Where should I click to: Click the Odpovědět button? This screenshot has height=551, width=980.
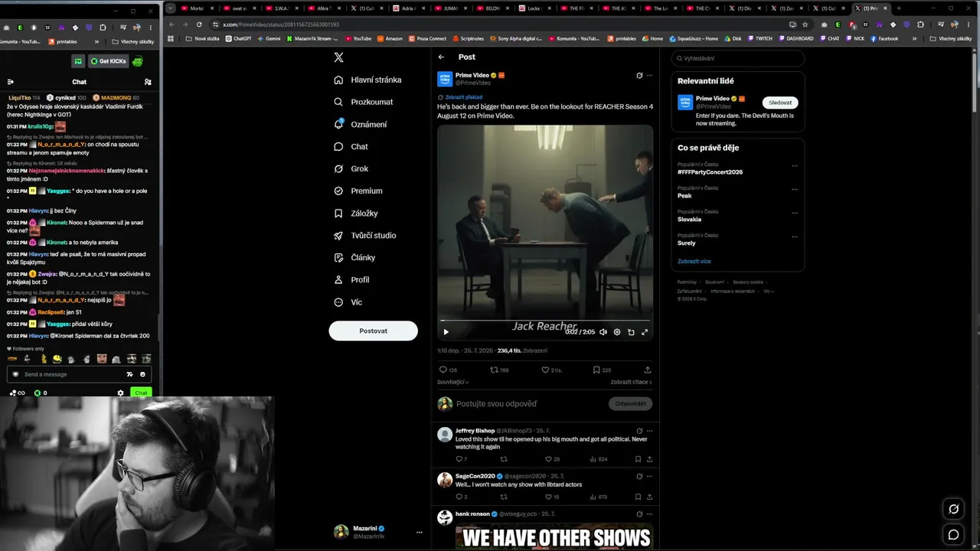click(x=631, y=403)
